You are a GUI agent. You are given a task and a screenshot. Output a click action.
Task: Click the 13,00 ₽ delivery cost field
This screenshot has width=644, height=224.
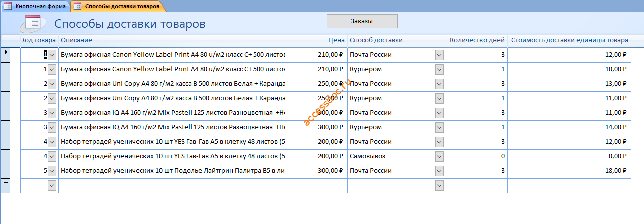point(569,84)
